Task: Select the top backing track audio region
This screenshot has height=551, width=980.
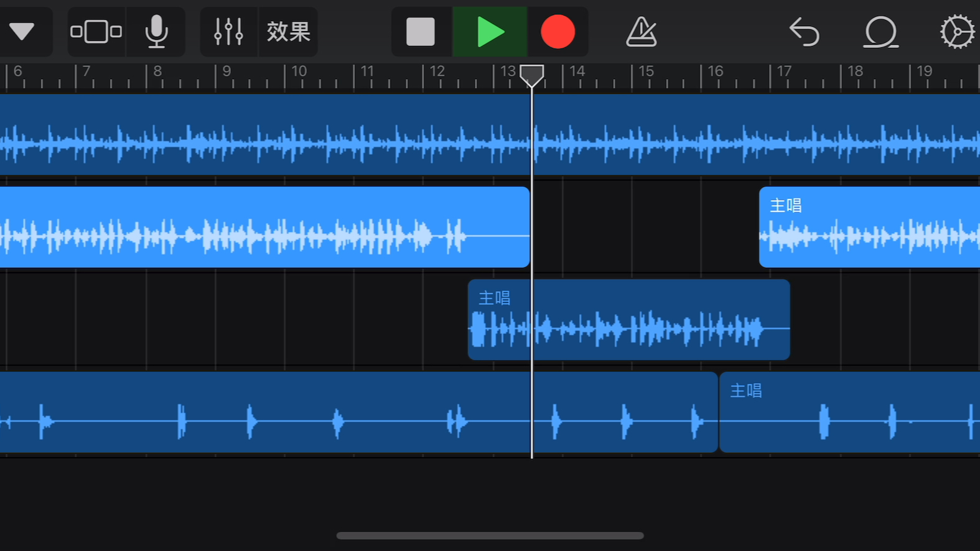Action: coord(490,134)
